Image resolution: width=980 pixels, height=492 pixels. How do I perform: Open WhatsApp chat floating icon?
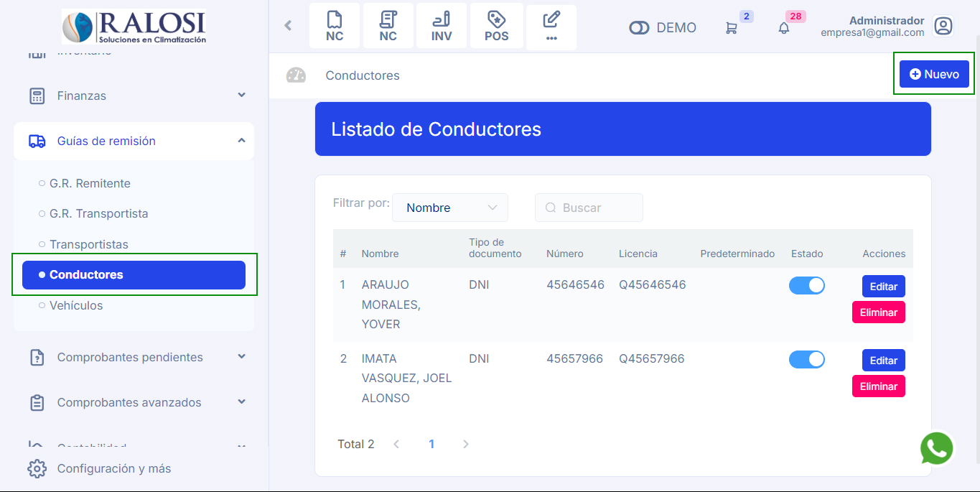(x=937, y=449)
